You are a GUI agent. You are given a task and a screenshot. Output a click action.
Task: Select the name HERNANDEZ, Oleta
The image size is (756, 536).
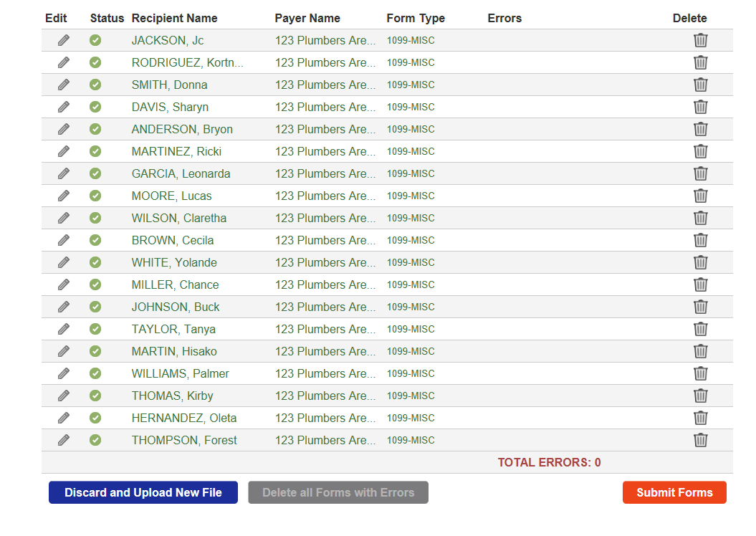[184, 418]
